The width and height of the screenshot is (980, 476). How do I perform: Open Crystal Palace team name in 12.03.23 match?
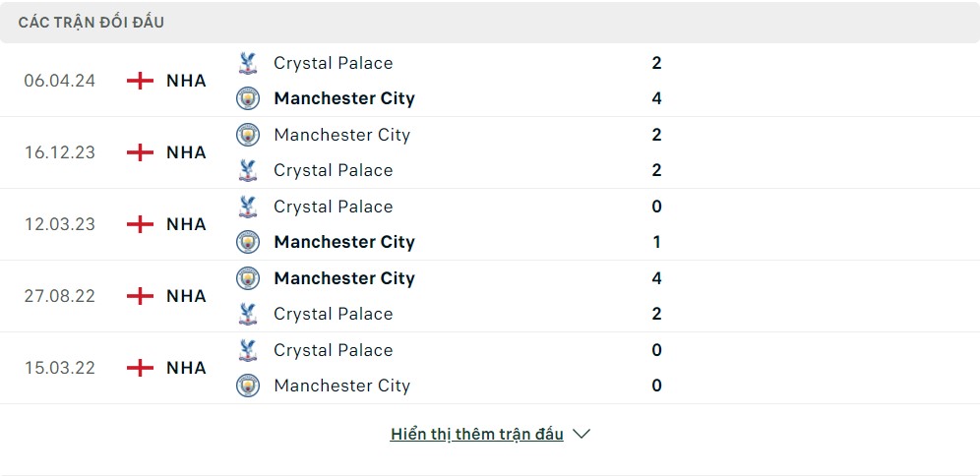pos(333,207)
